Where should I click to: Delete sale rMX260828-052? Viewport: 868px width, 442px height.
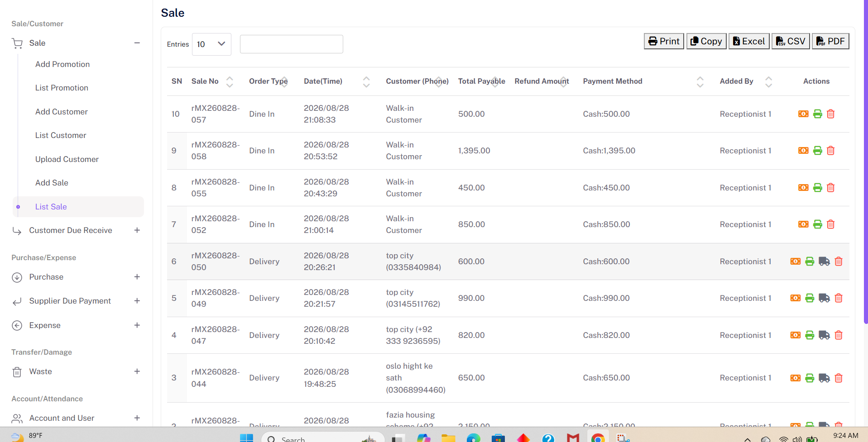click(830, 224)
